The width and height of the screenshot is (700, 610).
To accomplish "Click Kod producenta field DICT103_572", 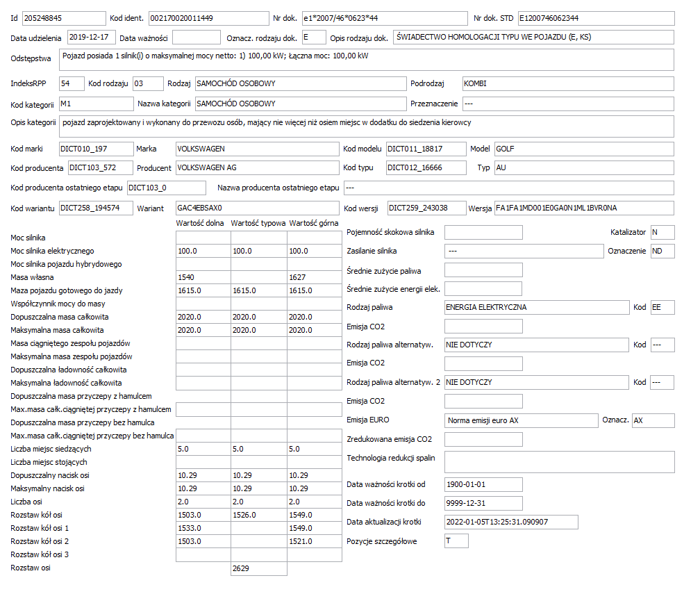I will pos(101,168).
